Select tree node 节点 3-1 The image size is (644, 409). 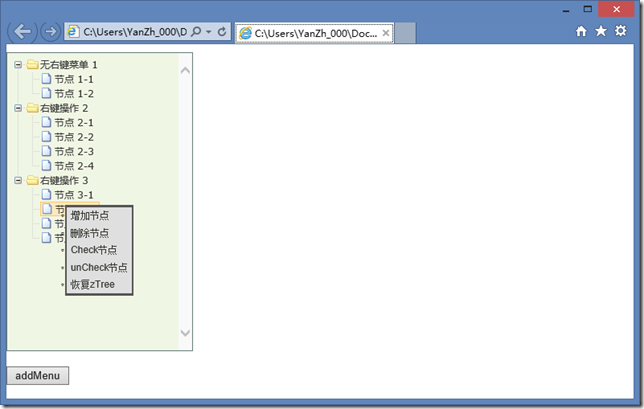coord(74,195)
